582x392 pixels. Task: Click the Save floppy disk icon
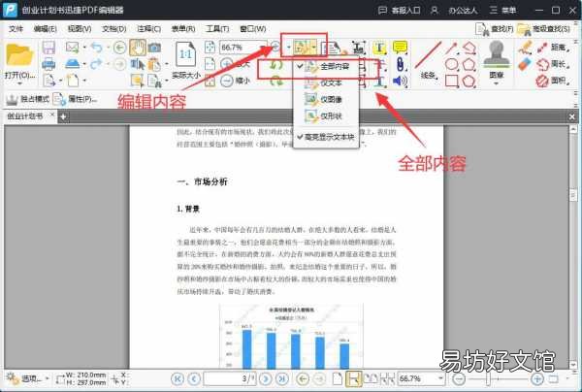(x=48, y=48)
